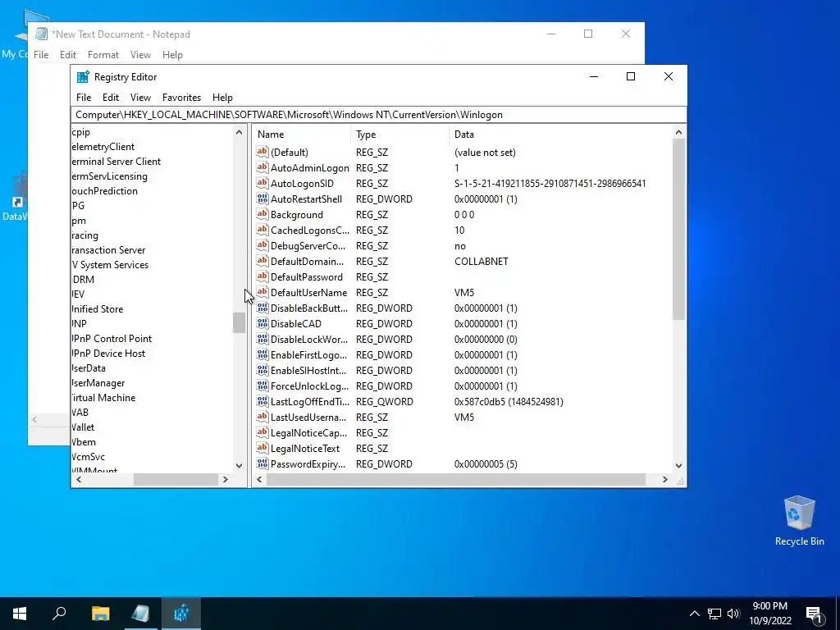
Task: Open Registry Editor Favorites menu
Action: tap(181, 98)
